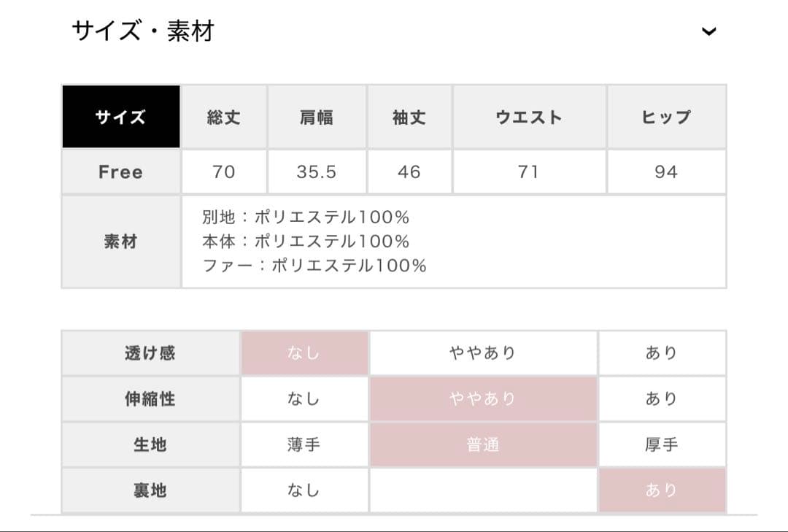
Task: Select highlighted ややあり in 伸縮性 row
Action: coord(483,399)
